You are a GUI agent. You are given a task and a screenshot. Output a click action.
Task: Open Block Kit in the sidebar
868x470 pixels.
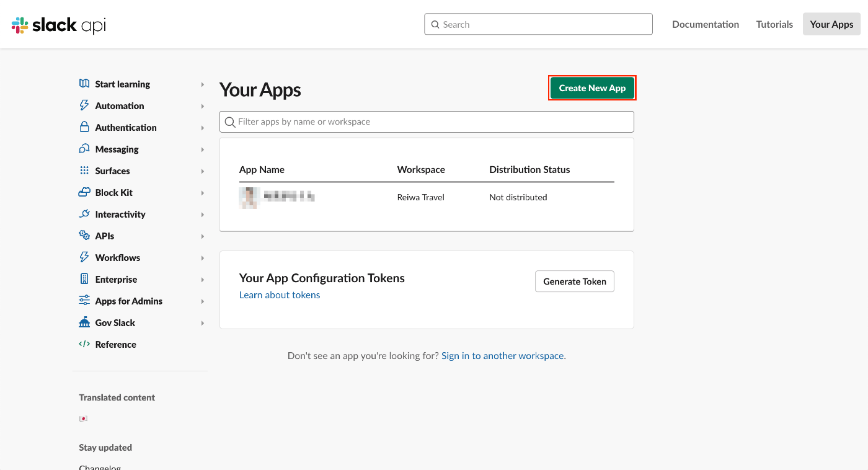tap(114, 192)
